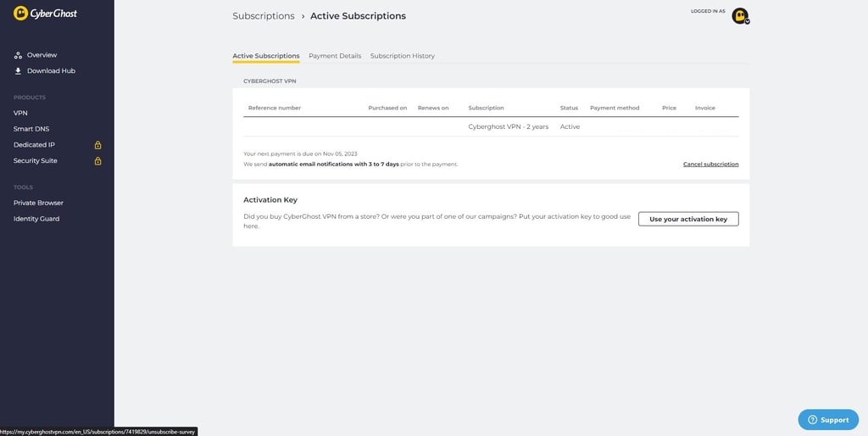Open Smart DNS settings
The width and height of the screenshot is (868, 436).
point(31,129)
